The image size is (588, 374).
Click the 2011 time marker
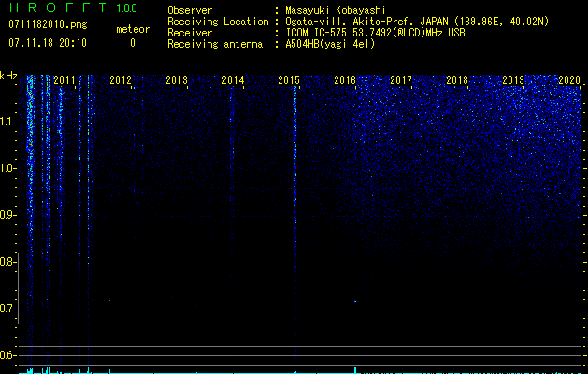pyautogui.click(x=65, y=79)
